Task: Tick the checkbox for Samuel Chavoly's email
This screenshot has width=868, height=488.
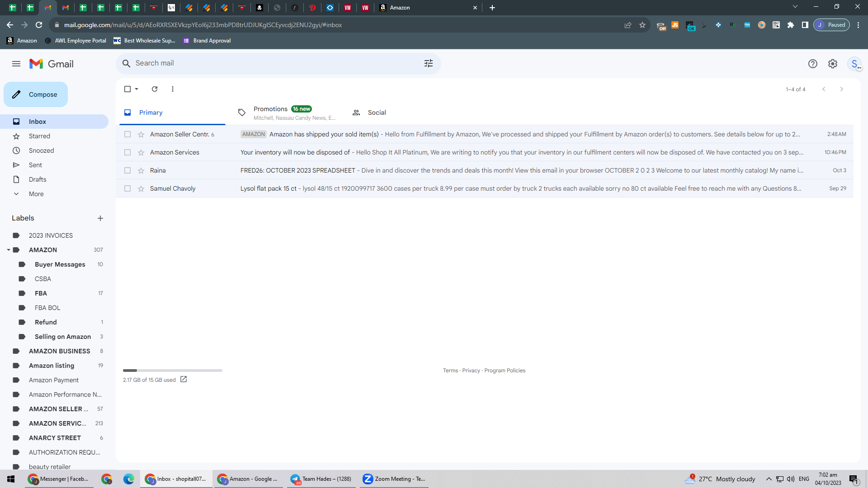Action: click(127, 188)
